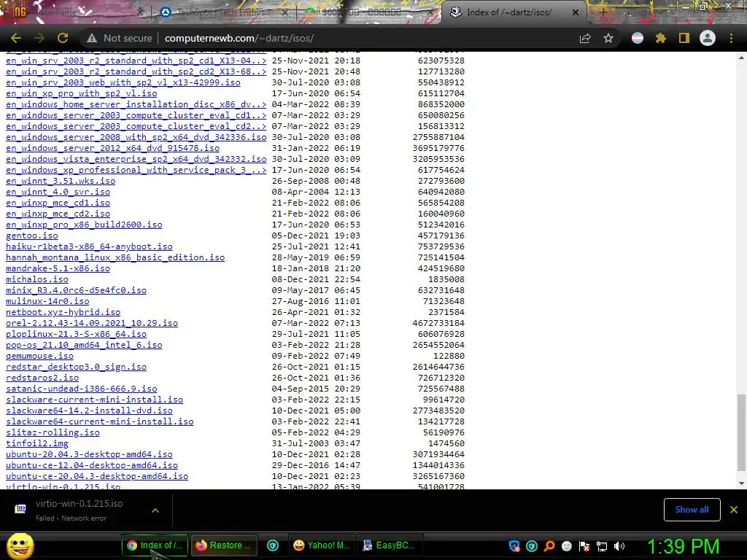Download redstar_desktop3.0_sign.iso
Screen dimensions: 747x560
76,367
